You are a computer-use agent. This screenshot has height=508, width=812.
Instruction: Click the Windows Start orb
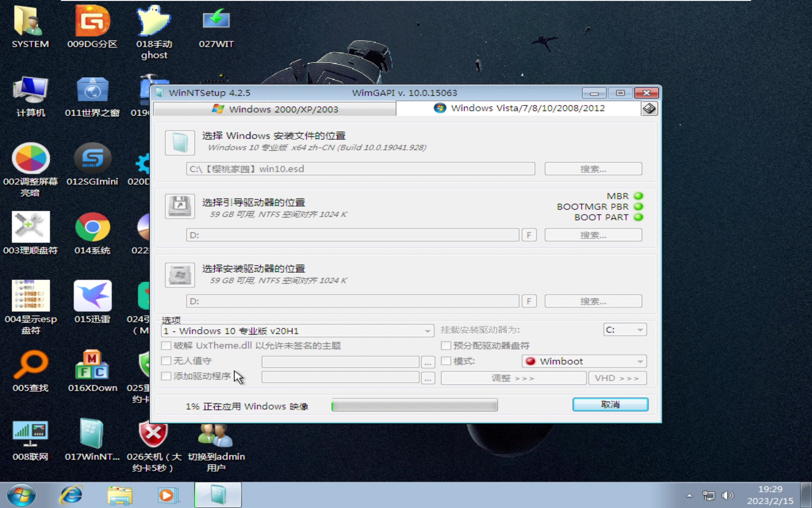21,495
